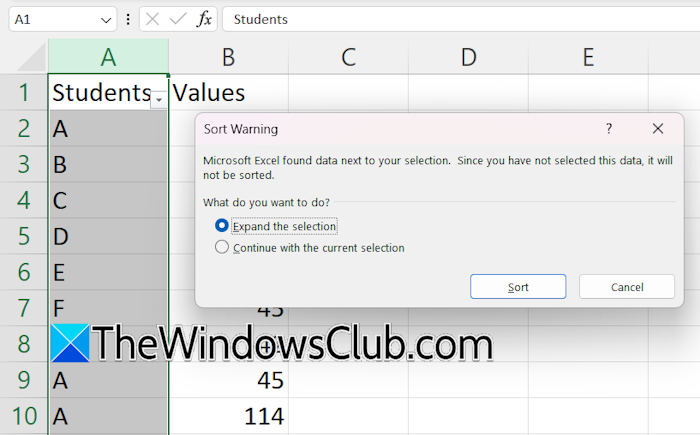700x435 pixels.
Task: Click cell B9 containing 45
Action: click(x=229, y=380)
